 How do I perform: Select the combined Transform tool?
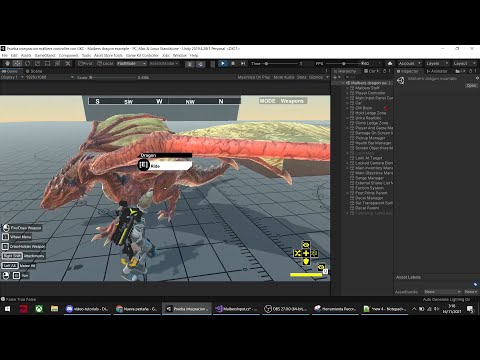57,63
